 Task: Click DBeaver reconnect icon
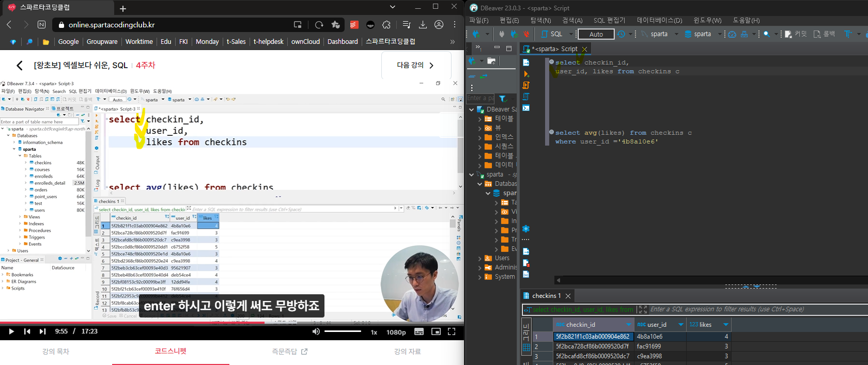point(514,34)
